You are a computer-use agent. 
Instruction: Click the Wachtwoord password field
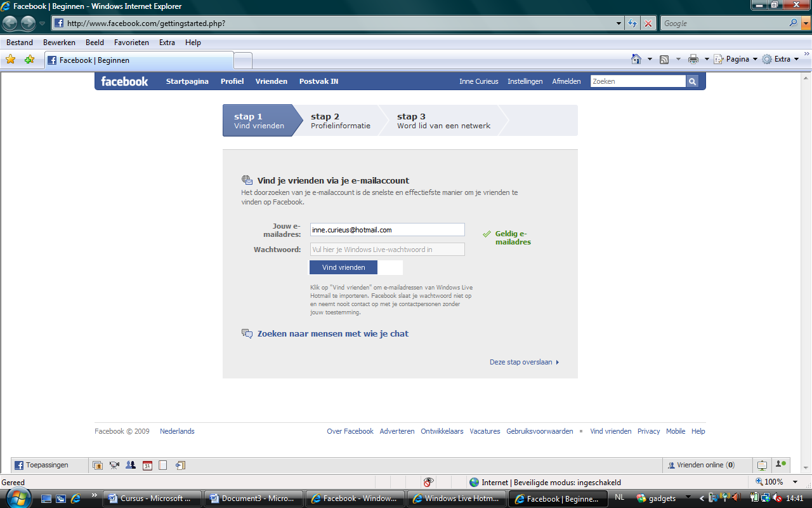(387, 250)
